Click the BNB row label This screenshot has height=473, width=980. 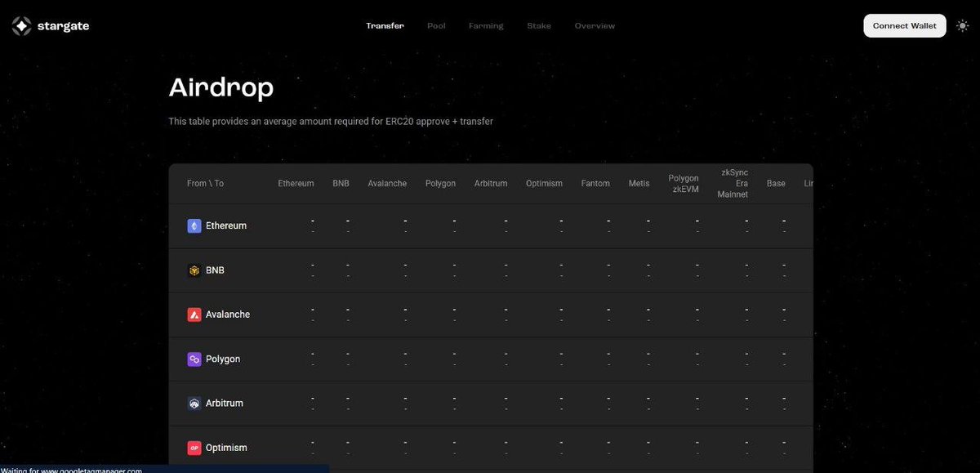tap(215, 270)
